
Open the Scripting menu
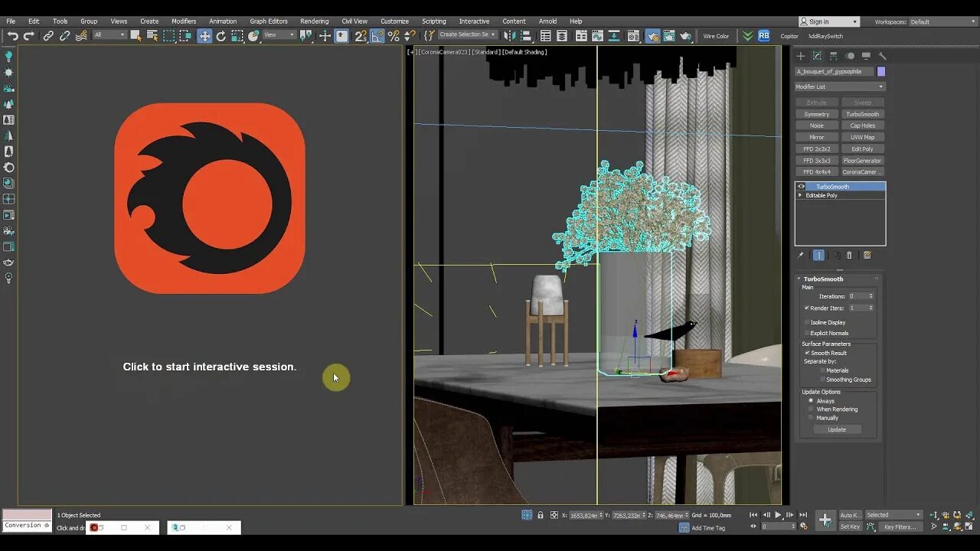pos(433,21)
